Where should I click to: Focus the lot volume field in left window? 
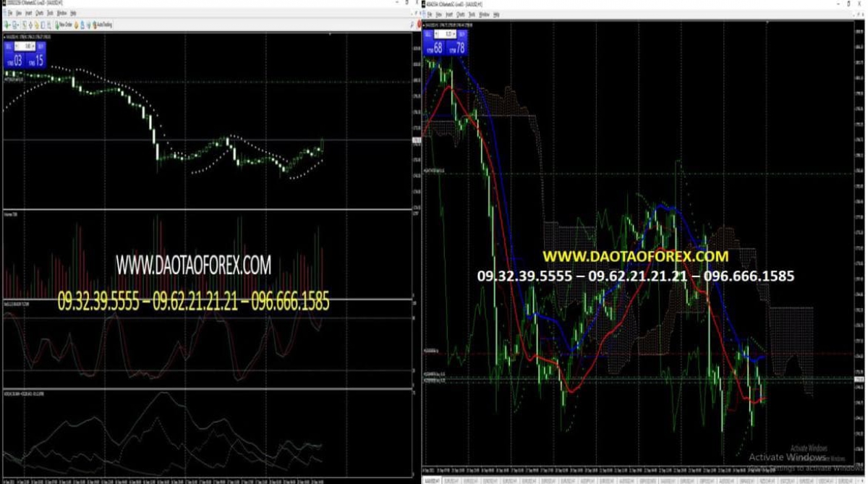coord(25,46)
